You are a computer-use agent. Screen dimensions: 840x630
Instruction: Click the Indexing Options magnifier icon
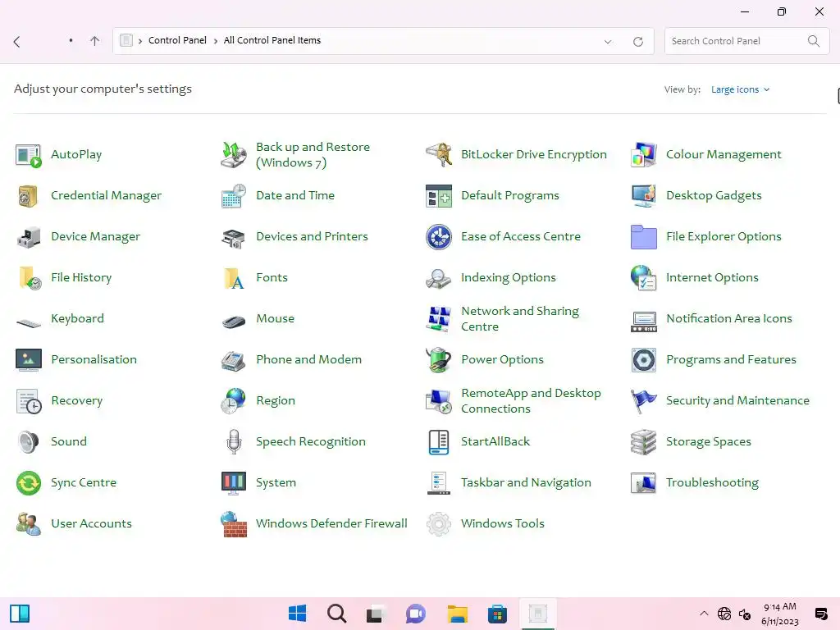coord(439,278)
